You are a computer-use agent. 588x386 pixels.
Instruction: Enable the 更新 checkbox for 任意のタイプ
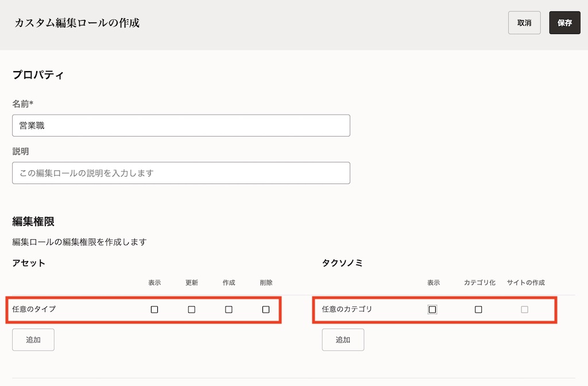coord(191,309)
